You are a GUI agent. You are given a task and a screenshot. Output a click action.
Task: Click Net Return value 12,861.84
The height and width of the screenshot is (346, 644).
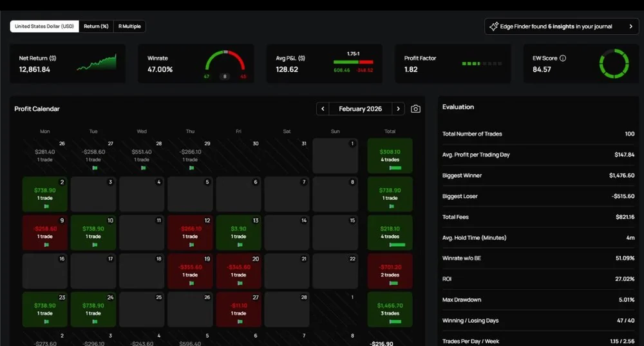coord(35,70)
